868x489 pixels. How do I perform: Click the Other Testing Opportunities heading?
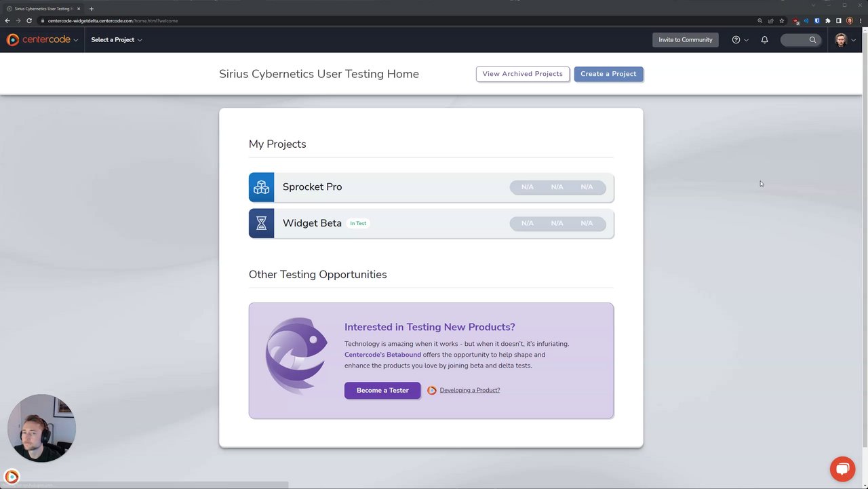point(317,275)
